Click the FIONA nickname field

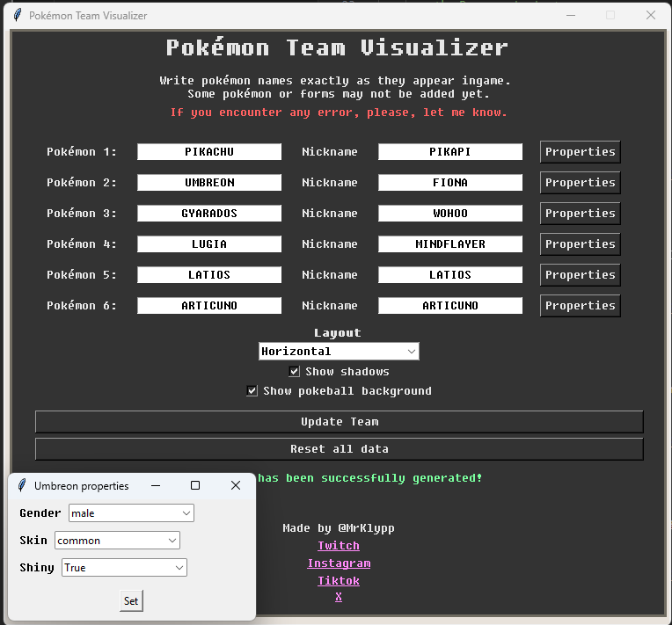pos(450,183)
